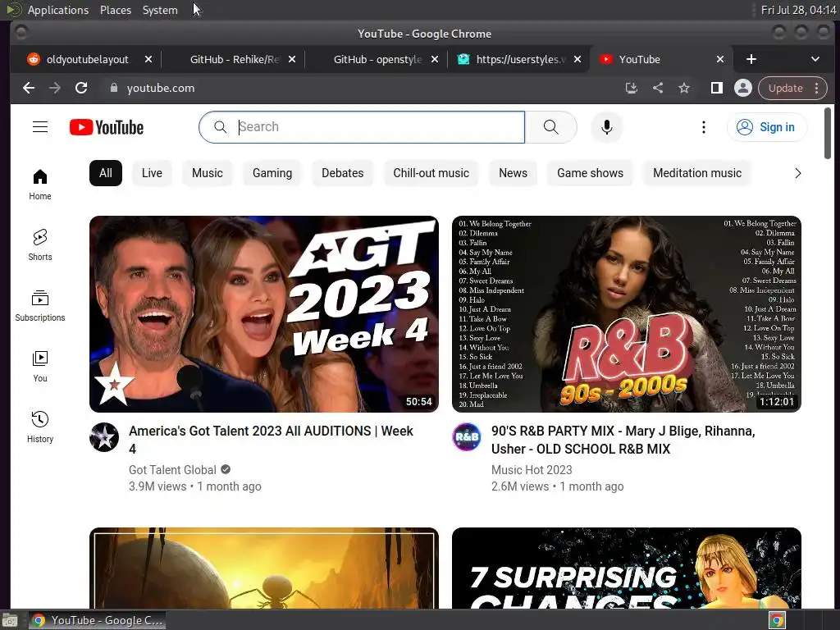
Task: Select the Debates filter chip
Action: point(342,173)
